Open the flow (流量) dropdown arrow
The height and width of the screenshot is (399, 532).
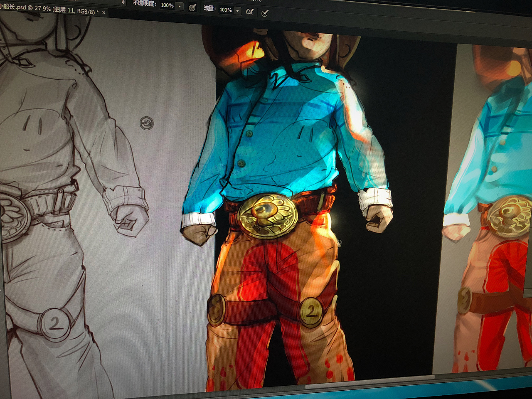point(238,11)
